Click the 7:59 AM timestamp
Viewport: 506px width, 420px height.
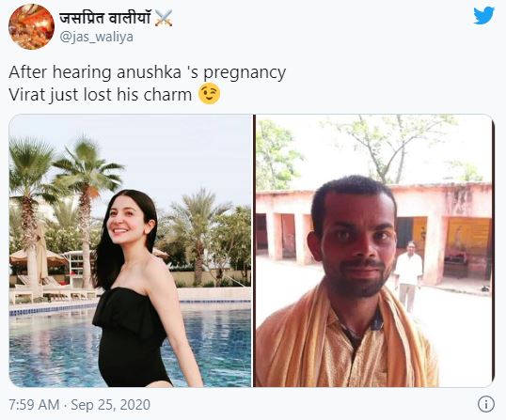pyautogui.click(x=34, y=405)
